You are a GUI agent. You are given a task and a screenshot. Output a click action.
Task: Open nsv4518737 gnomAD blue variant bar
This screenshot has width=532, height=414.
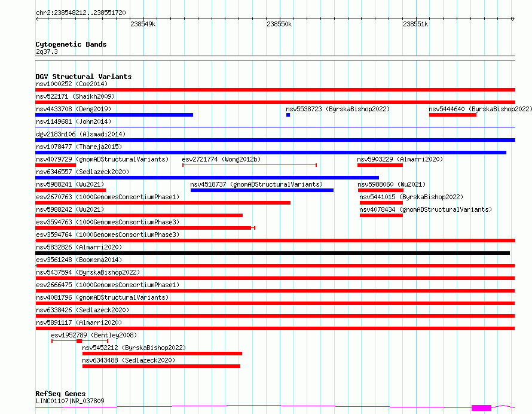[x=262, y=190]
